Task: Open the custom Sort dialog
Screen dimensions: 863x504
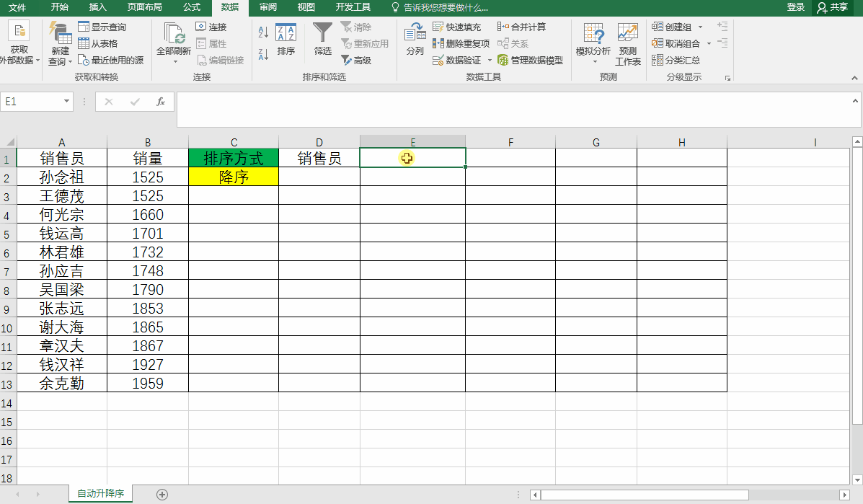Action: pyautogui.click(x=286, y=39)
